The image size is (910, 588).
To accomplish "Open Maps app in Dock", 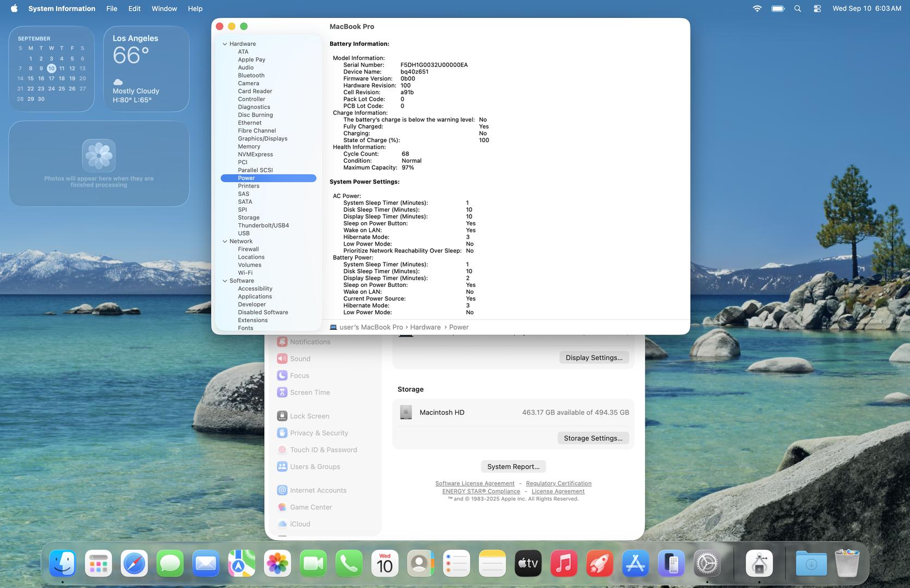I will point(242,563).
